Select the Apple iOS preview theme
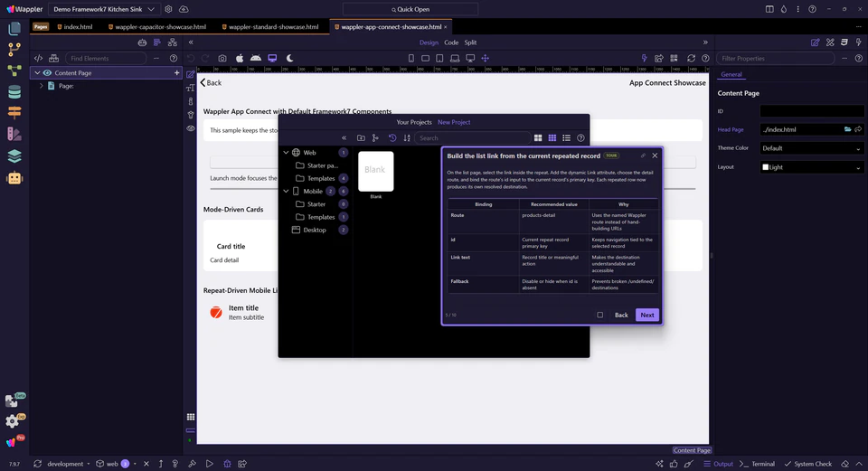Screen dimensions: 868x471 click(239, 58)
